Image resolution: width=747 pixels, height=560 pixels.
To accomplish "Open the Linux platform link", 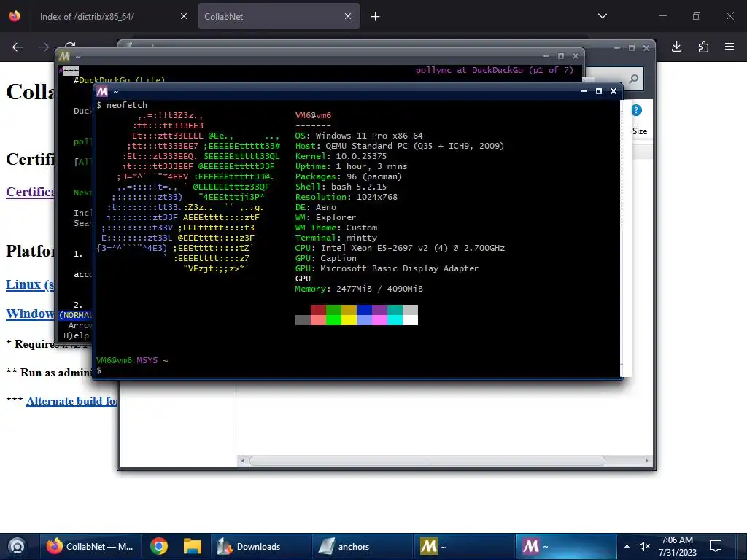I will point(30,284).
